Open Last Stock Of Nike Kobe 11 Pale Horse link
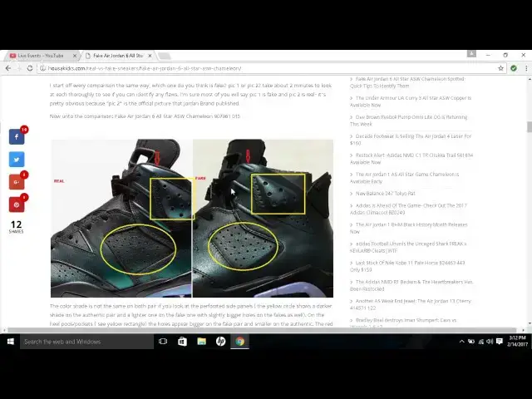The height and width of the screenshot is (399, 532). click(x=407, y=266)
